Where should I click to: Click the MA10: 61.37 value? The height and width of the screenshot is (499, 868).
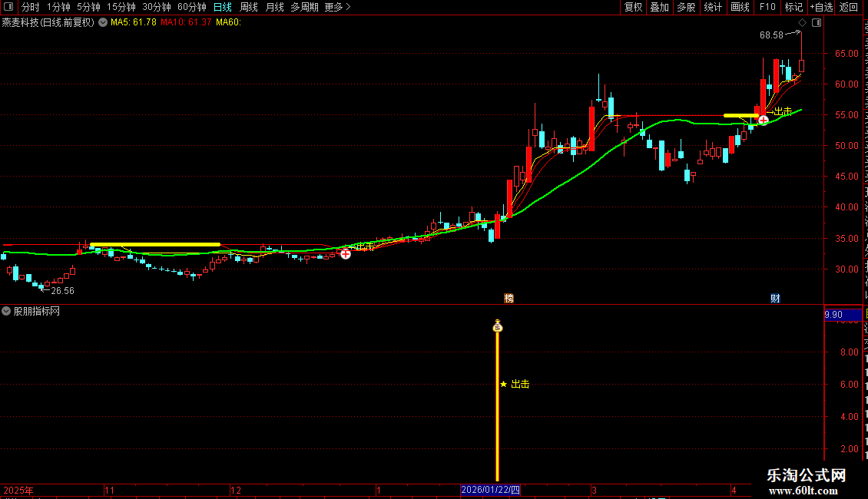(x=186, y=22)
